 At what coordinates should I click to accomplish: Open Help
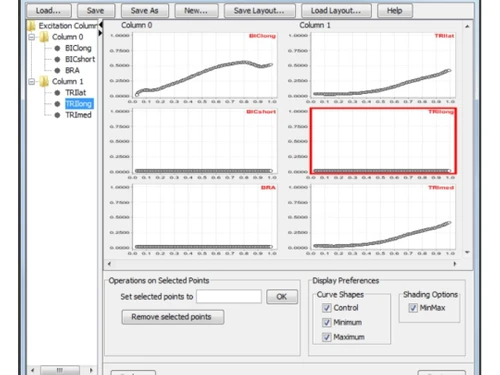(395, 11)
